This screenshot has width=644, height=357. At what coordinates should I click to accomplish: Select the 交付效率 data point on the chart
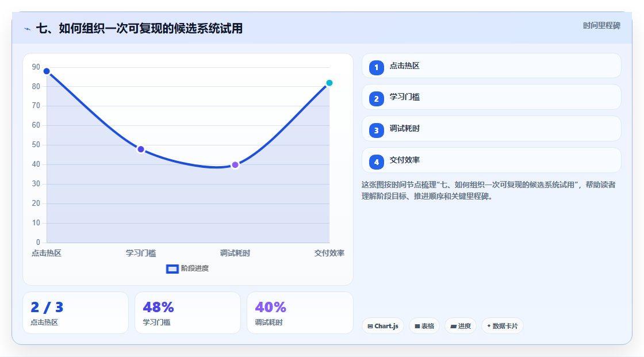coord(329,83)
